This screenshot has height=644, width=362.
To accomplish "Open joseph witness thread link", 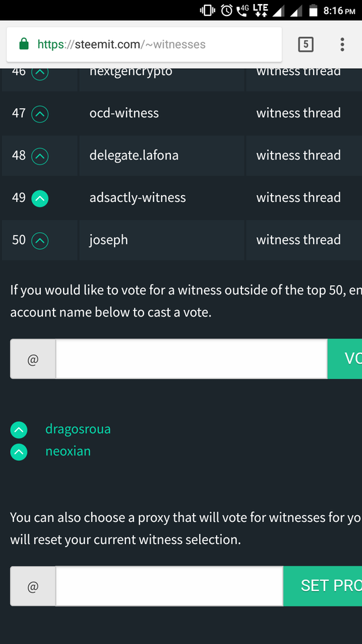I will (x=298, y=240).
